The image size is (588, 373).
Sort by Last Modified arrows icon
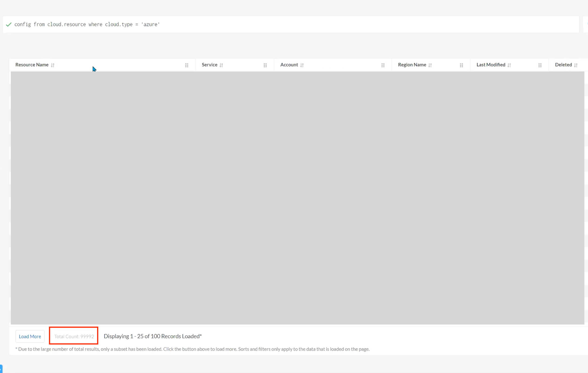click(x=509, y=65)
